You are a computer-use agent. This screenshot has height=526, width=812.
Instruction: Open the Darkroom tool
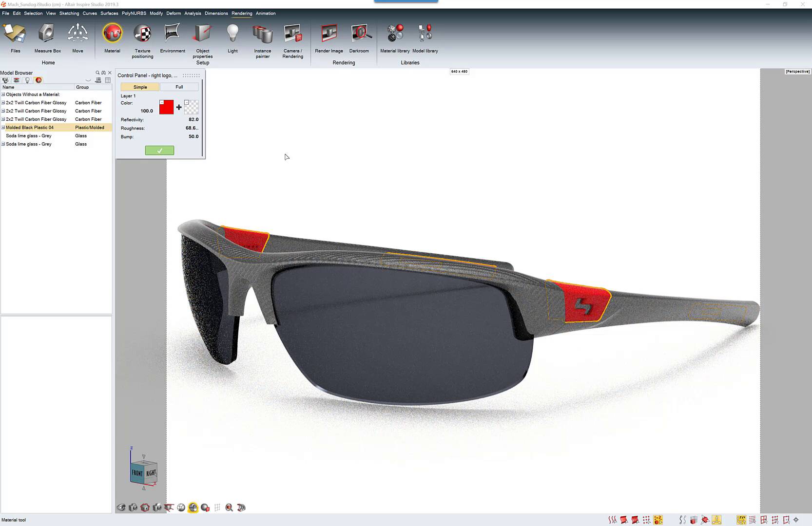tap(359, 34)
